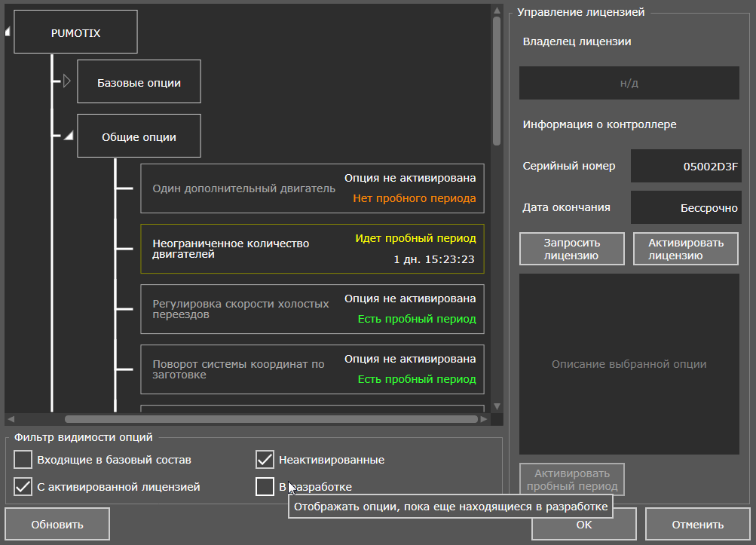756x545 pixels.
Task: Enable Входящие в базовый состав checkbox
Action: tap(23, 459)
